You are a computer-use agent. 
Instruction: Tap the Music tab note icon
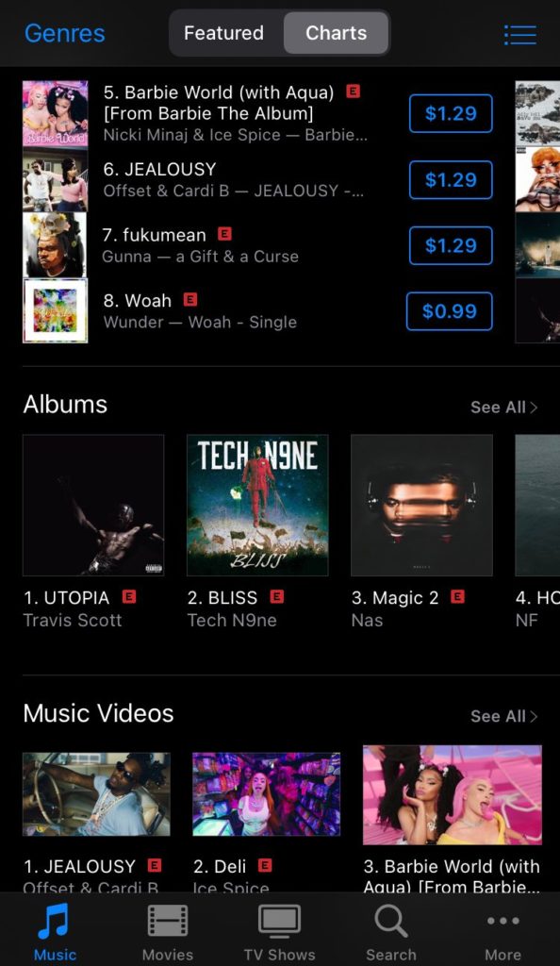tap(54, 921)
